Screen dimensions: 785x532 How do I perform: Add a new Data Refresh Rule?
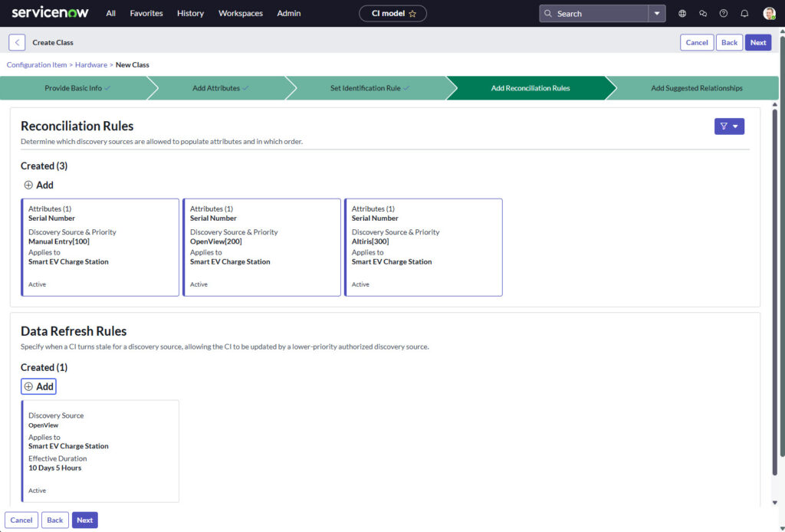tap(38, 386)
